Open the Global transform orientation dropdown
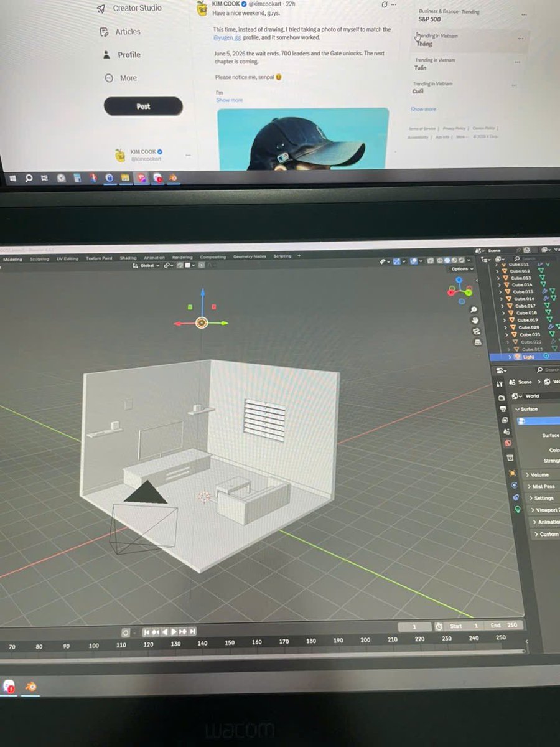Screen dimensions: 560x747 [146, 265]
